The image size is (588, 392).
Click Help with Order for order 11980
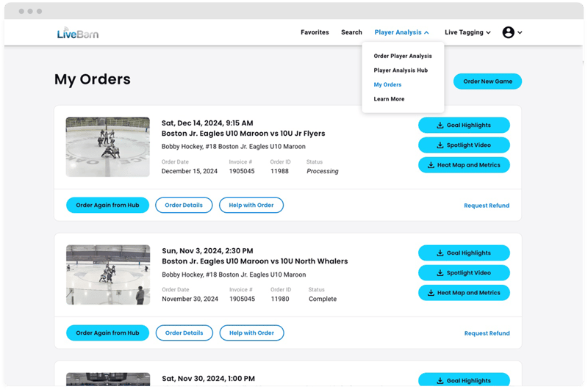tap(251, 333)
